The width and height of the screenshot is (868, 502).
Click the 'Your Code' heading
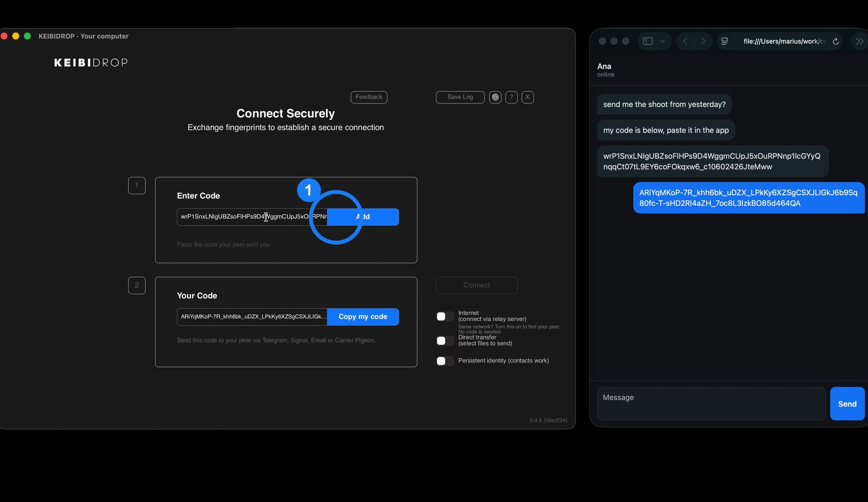tap(197, 296)
